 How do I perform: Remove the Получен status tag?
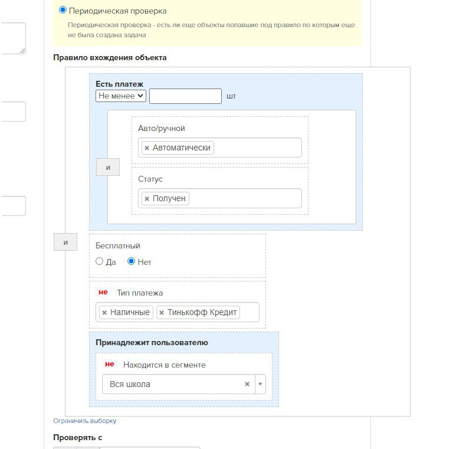click(x=147, y=199)
